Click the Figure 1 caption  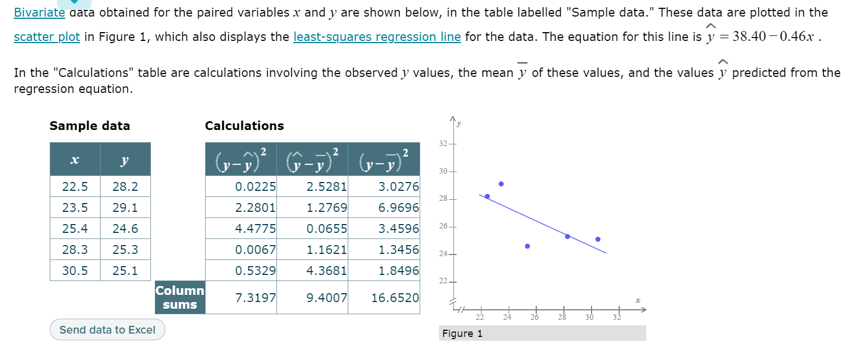pos(462,333)
